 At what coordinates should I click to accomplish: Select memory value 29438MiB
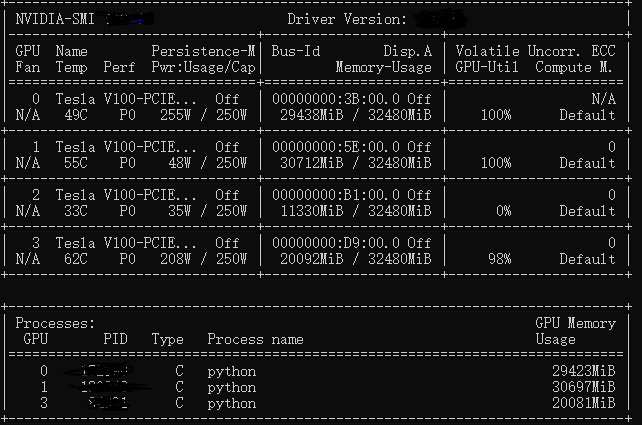tap(312, 115)
